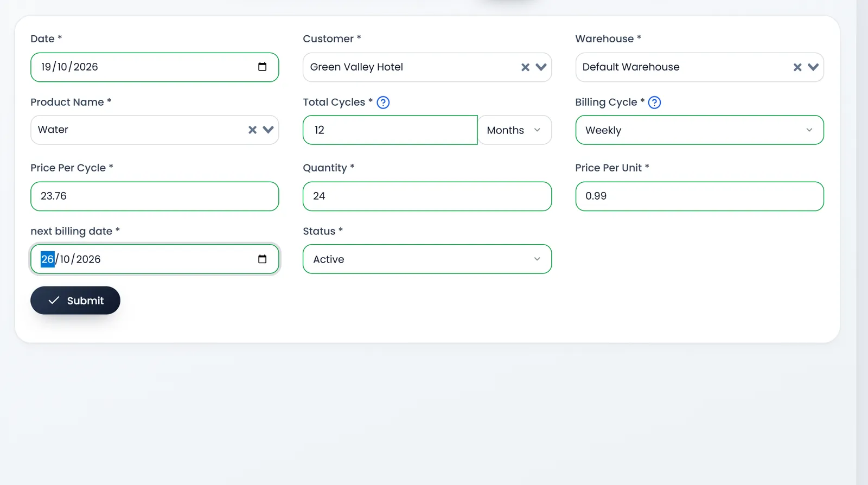
Task: Expand the Customer dropdown arrow
Action: tap(541, 67)
